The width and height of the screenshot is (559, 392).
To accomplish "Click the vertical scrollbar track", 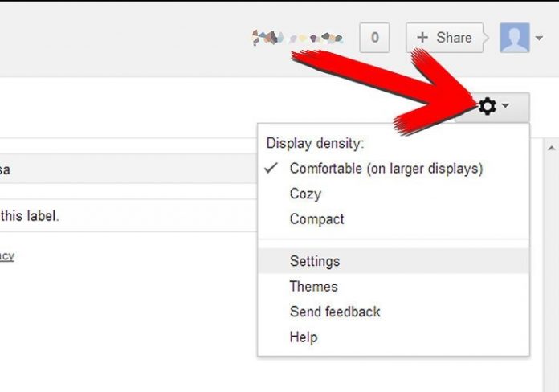I will [551, 265].
